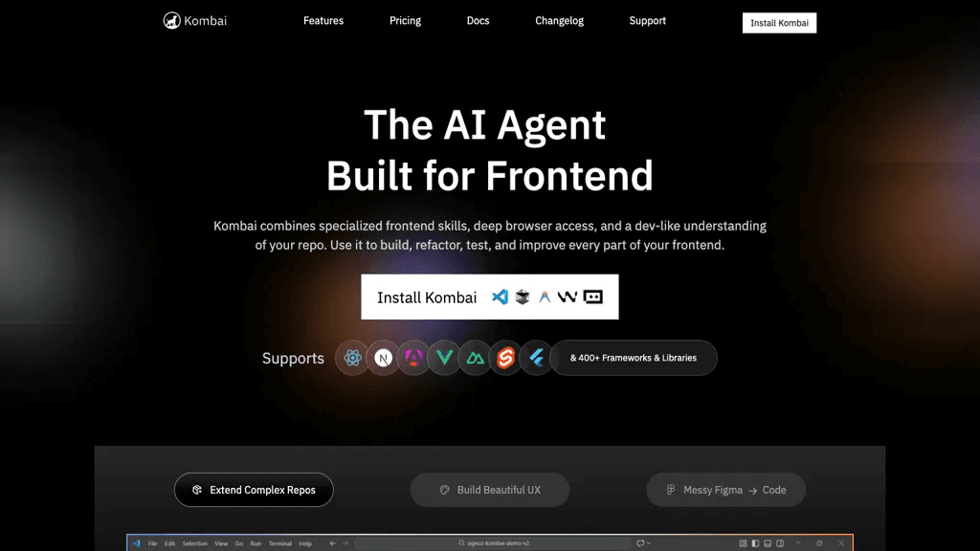Switch to the Build Beautiful UX tab
This screenshot has height=551, width=980.
pyautogui.click(x=490, y=490)
